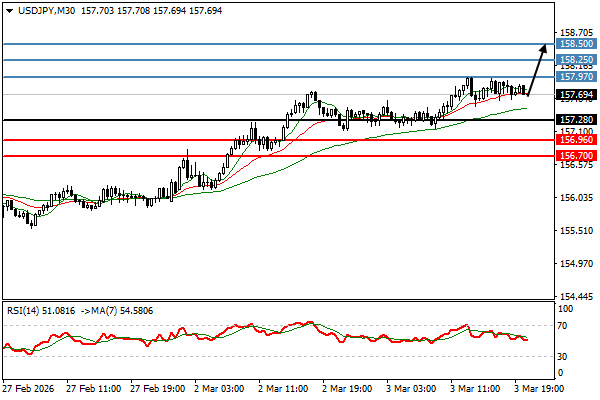Image resolution: width=600 pixels, height=400 pixels.
Task: Click the red 156.960 support label
Action: [x=576, y=140]
